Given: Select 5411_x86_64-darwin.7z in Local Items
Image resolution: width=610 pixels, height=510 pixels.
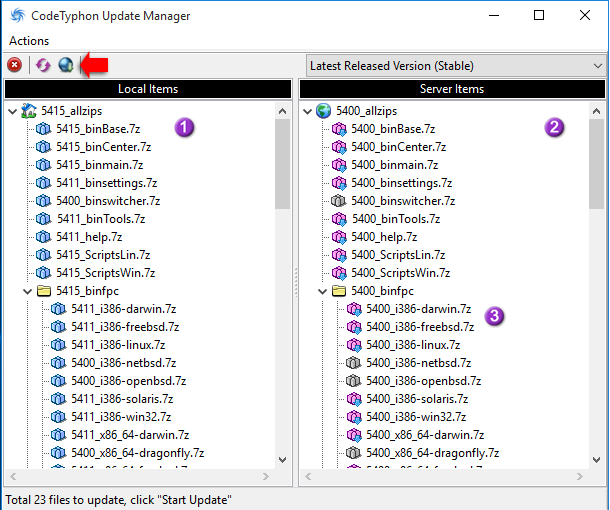Looking at the screenshot, I should coord(130,435).
